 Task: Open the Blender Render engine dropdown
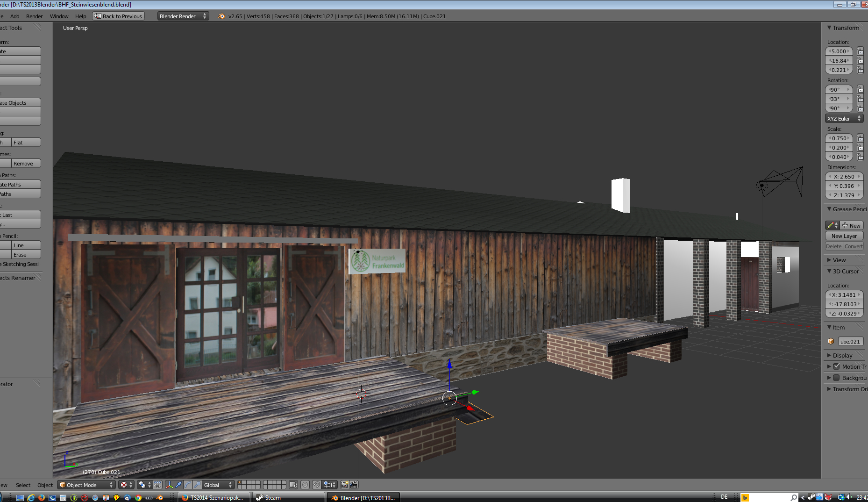coord(183,16)
